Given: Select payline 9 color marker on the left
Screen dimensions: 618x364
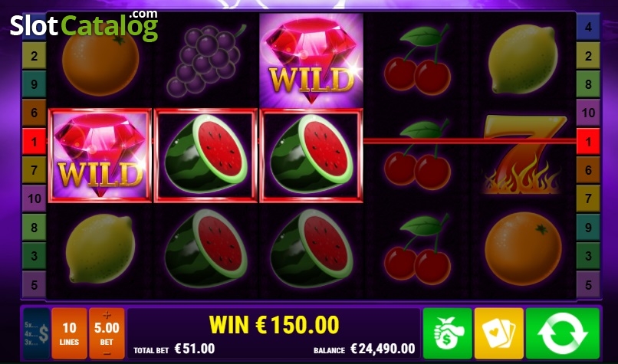Looking at the screenshot, I should (x=34, y=84).
